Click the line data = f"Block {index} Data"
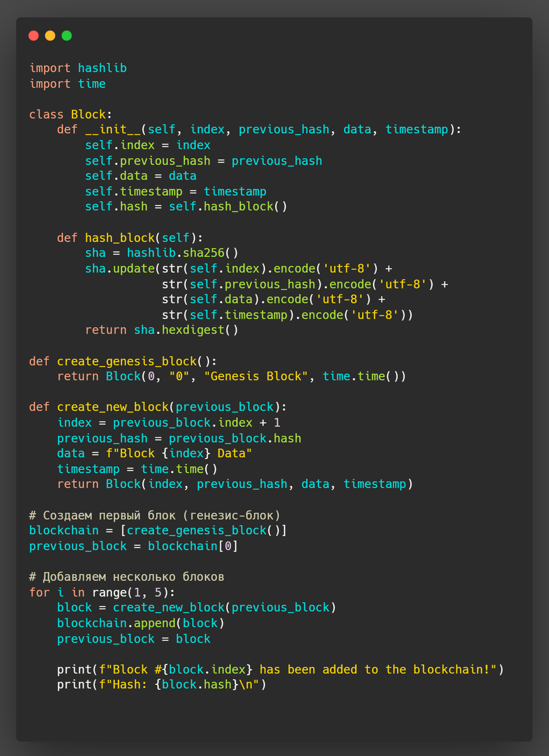 [x=155, y=454]
